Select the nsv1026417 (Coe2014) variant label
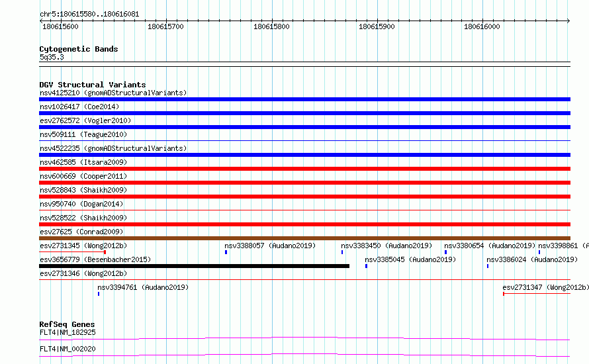This screenshot has height=364, width=589. coord(79,107)
